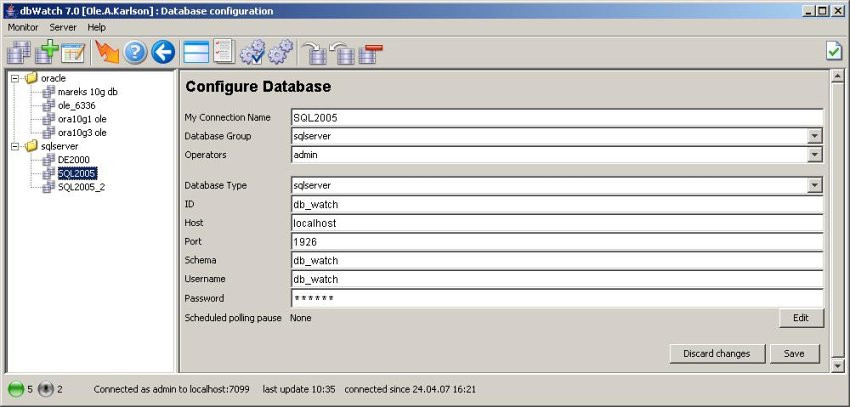
Task: Collapse the oracle tree group
Action: tap(15, 78)
